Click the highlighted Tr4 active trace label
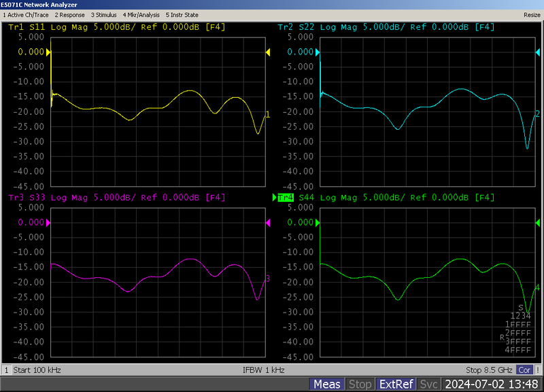This screenshot has height=392, width=544. [x=286, y=198]
